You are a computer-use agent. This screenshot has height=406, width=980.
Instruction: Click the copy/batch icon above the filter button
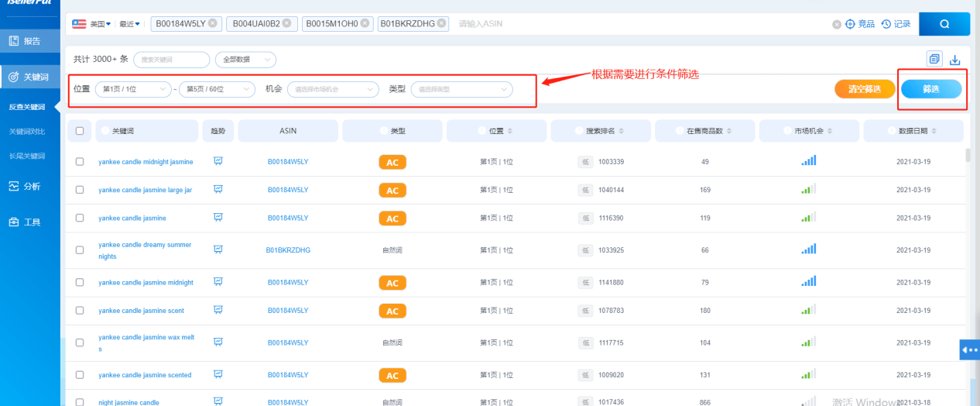pyautogui.click(x=934, y=59)
